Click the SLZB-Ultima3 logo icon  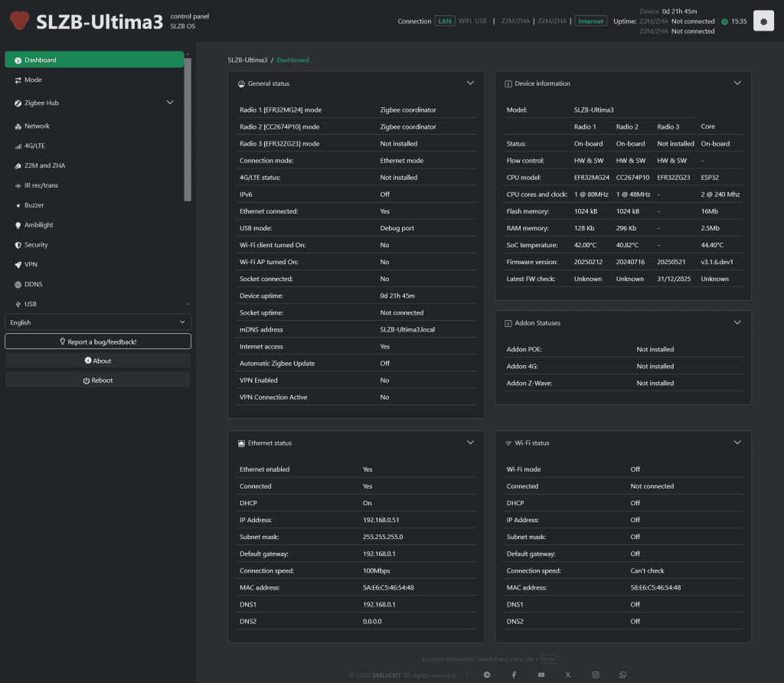19,21
